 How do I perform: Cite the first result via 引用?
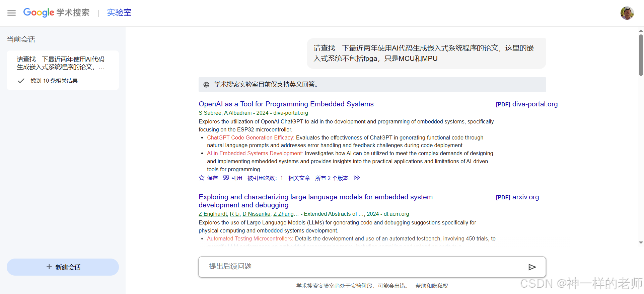pyautogui.click(x=232, y=178)
